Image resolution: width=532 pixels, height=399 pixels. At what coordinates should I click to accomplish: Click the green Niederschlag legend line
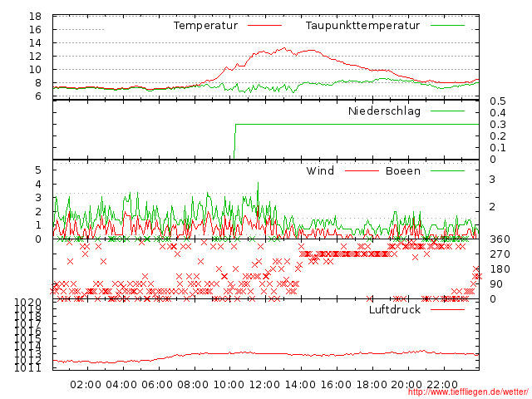(x=447, y=111)
